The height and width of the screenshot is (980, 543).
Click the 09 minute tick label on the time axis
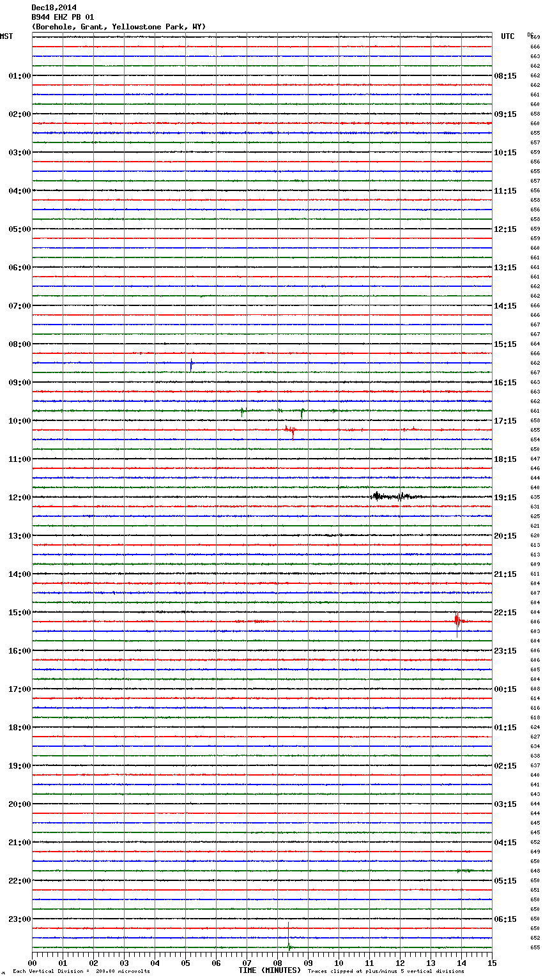[x=308, y=963]
